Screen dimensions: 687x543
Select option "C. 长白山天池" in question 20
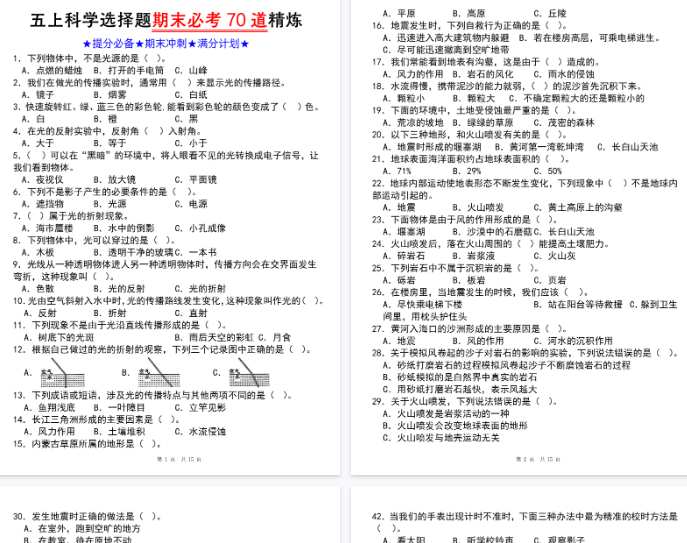(x=627, y=147)
